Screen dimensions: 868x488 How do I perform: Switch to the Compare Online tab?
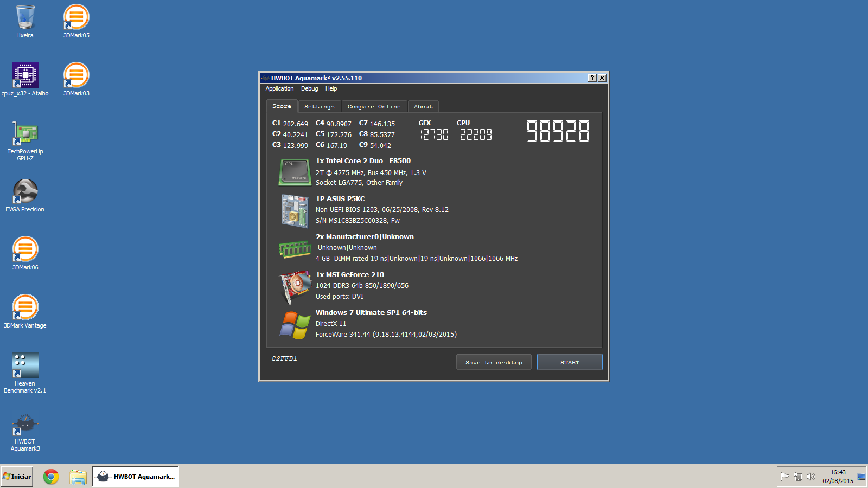point(374,106)
